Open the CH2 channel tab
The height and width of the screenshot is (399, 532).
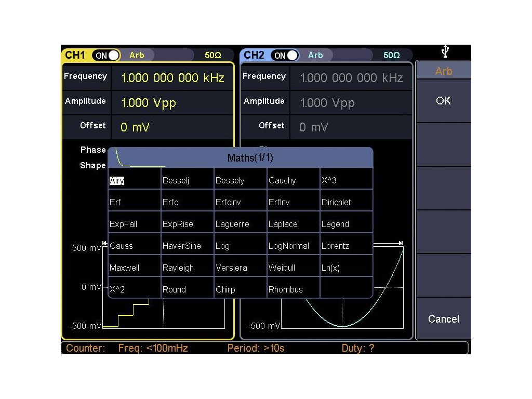pyautogui.click(x=254, y=55)
